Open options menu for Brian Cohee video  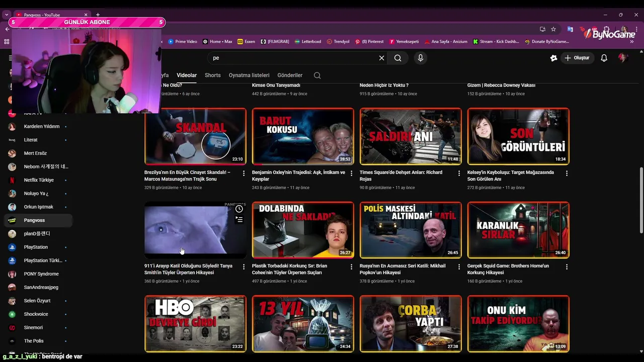351,266
